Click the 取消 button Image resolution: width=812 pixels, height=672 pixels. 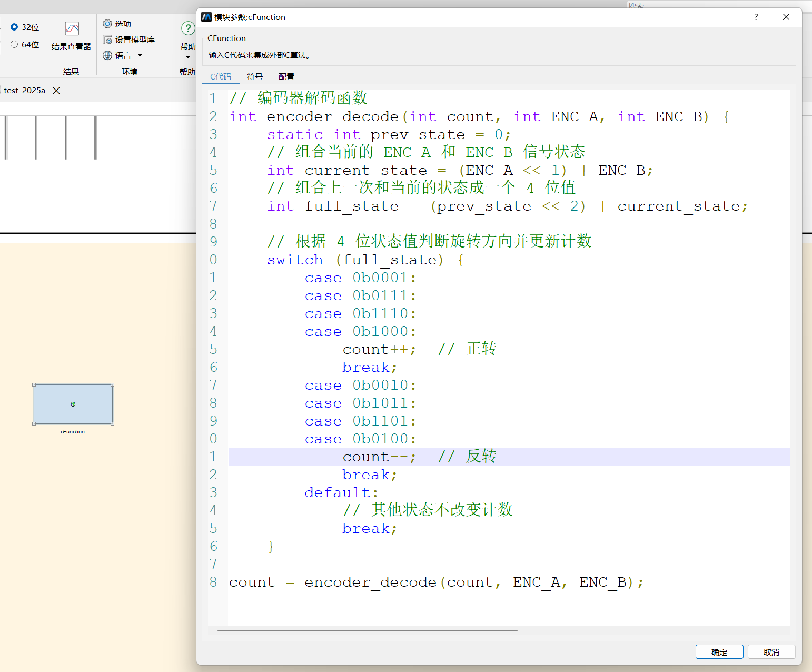point(771,652)
